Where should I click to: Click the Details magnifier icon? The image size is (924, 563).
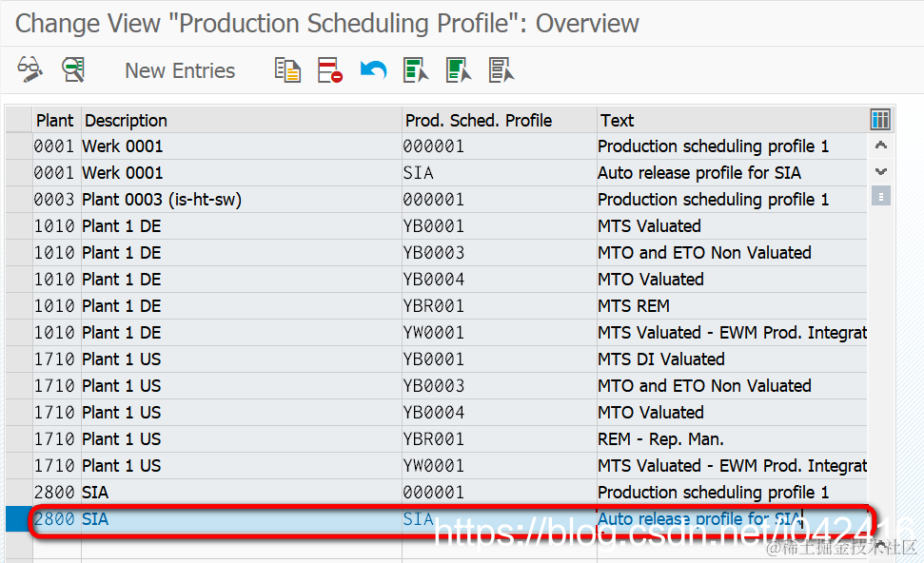(73, 69)
